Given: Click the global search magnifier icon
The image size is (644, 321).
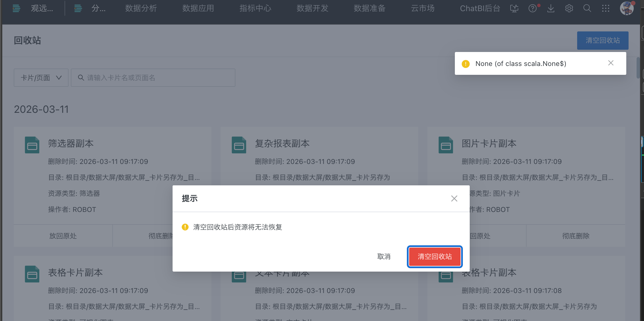Looking at the screenshot, I should pos(587,8).
